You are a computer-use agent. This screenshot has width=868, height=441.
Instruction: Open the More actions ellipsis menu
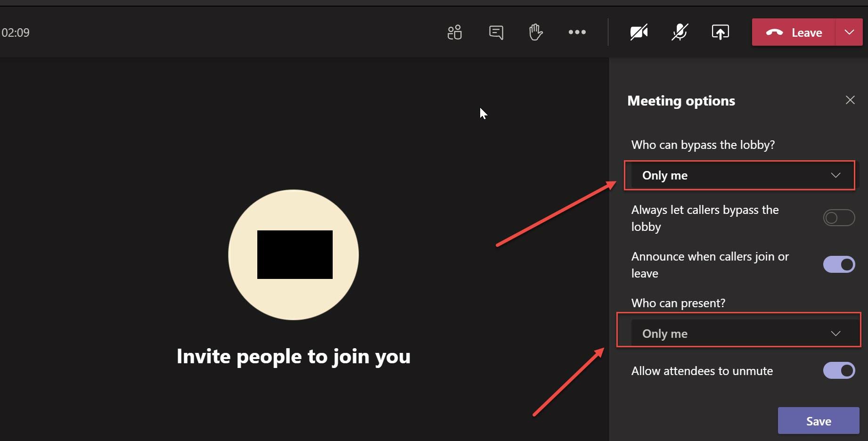[x=577, y=32]
